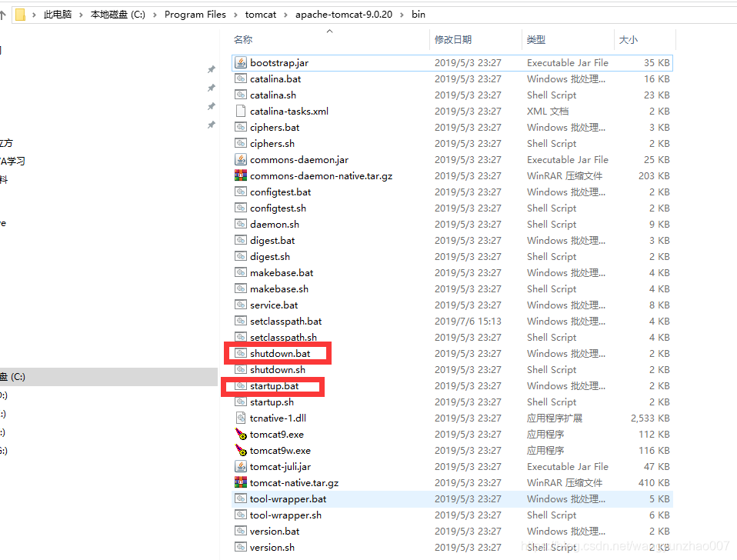This screenshot has width=737, height=560.
Task: Click the startup.bat file icon
Action: (241, 385)
